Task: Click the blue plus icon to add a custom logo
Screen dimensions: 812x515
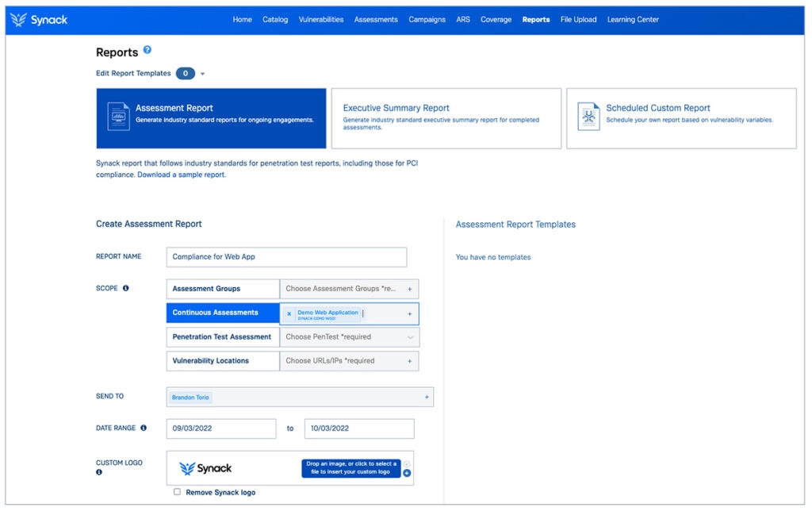Action: point(407,473)
